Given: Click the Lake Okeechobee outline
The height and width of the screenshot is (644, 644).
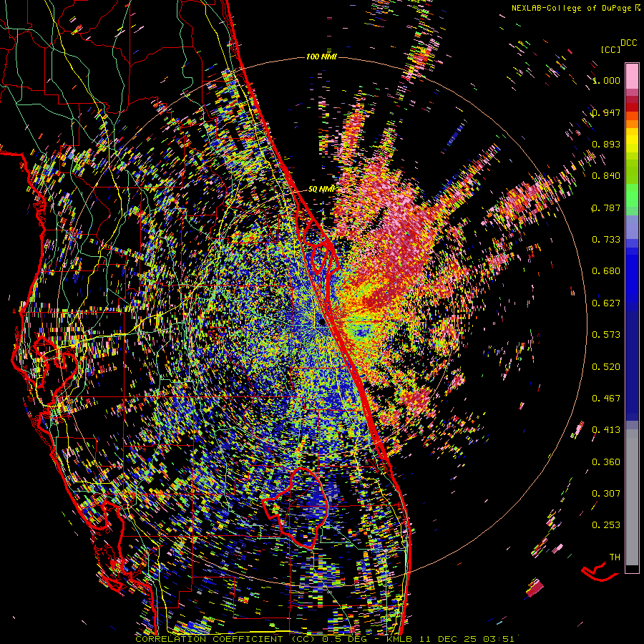Looking at the screenshot, I should pos(296,509).
